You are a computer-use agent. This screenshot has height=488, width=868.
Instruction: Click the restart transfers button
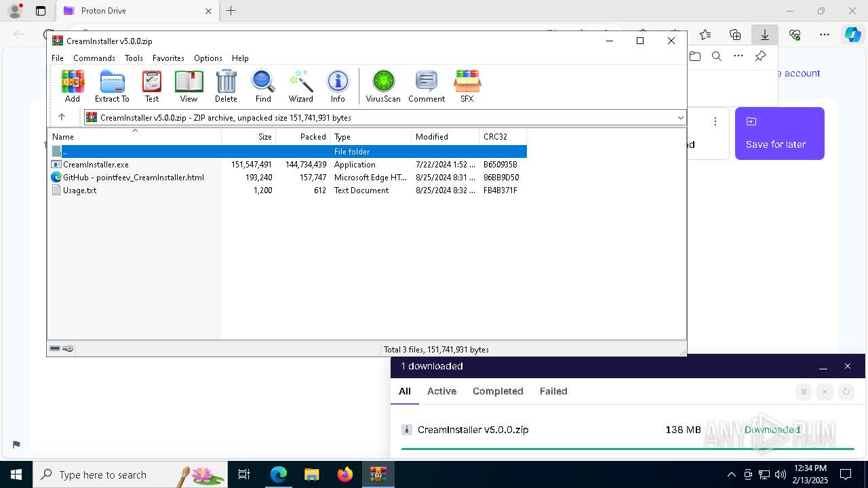tap(846, 391)
